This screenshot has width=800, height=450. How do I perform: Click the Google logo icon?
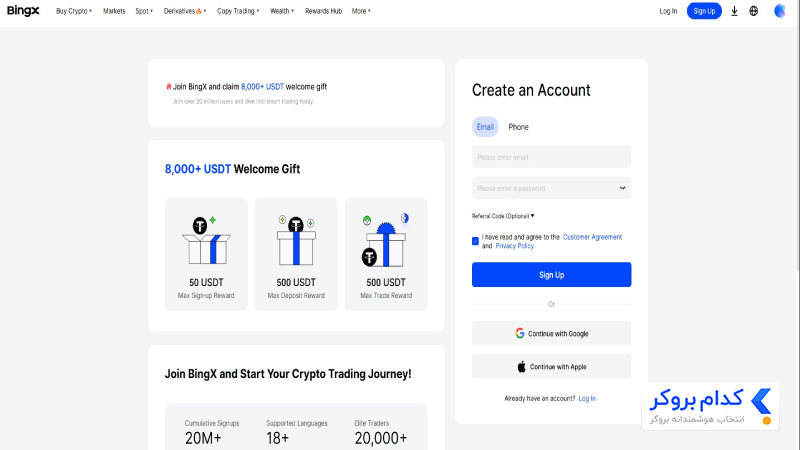[519, 333]
